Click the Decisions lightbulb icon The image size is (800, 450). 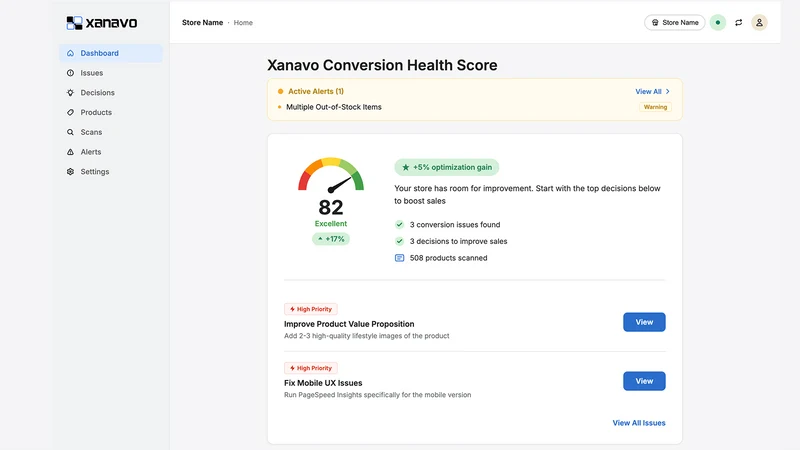pyautogui.click(x=70, y=92)
